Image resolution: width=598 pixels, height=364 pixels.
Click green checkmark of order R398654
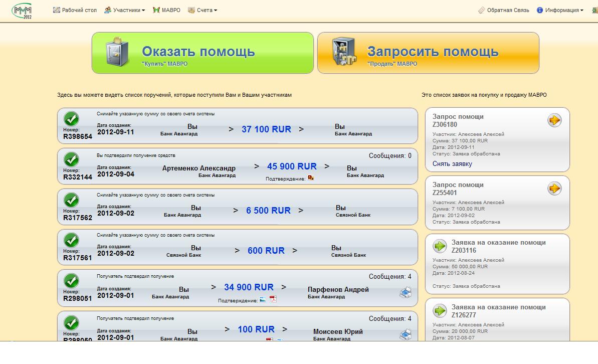pos(71,119)
